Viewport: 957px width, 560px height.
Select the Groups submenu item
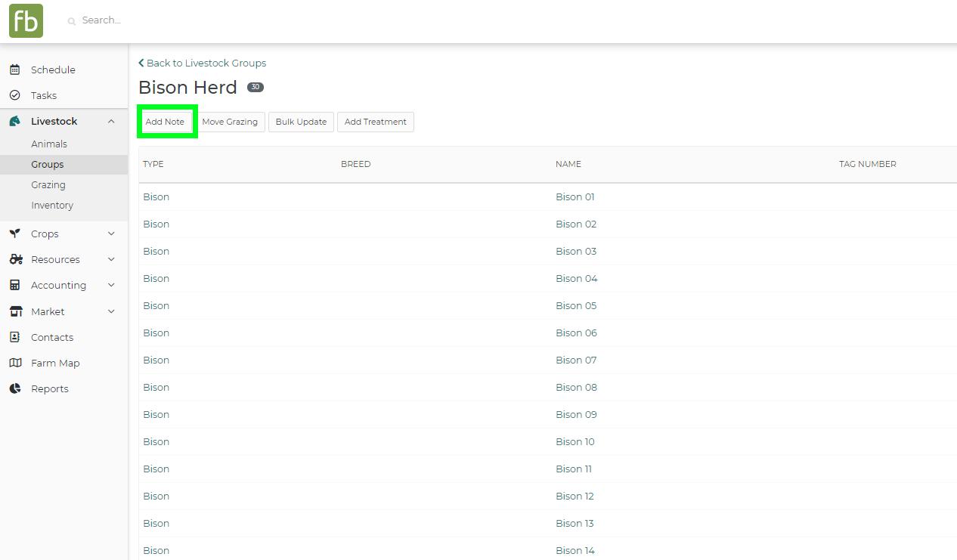[x=64, y=164]
